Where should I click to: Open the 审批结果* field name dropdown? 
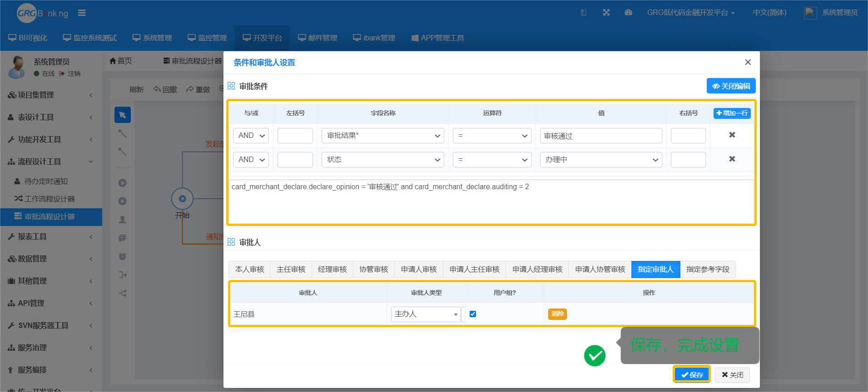pos(382,136)
